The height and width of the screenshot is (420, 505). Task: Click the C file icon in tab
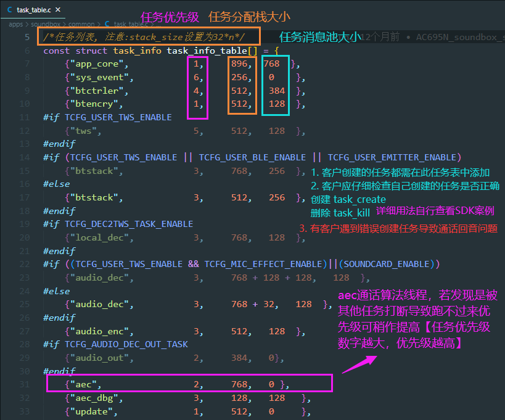10,10
